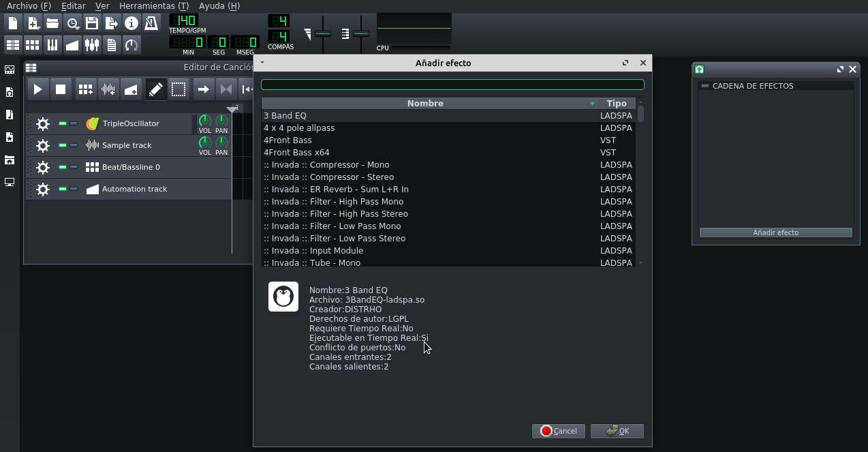Mute the TripleOscillator track
Screen dimensions: 868x452
[62, 123]
